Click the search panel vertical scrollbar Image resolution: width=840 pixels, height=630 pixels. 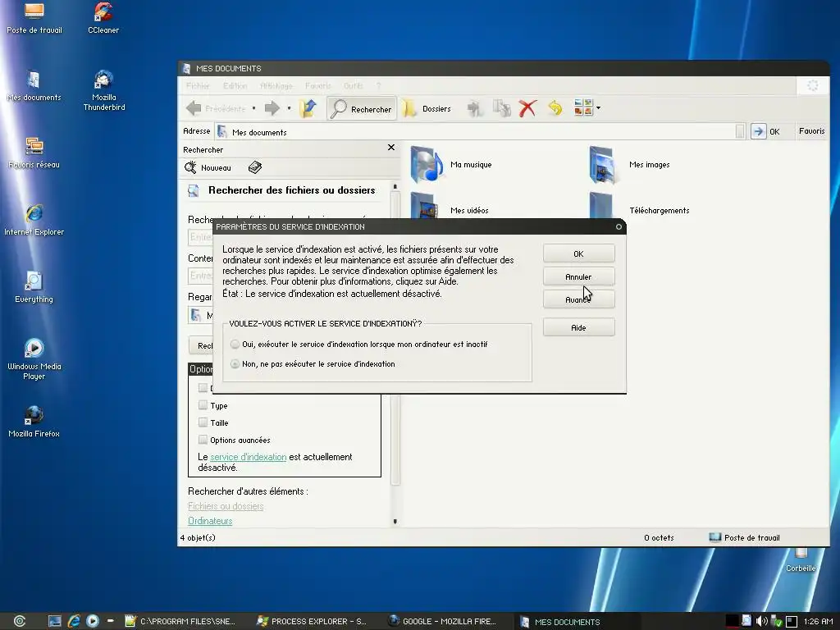point(395,338)
